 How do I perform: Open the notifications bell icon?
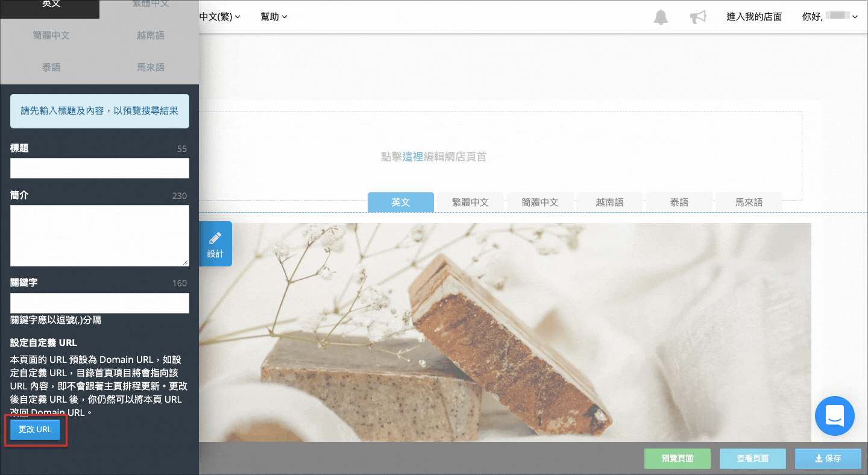click(x=661, y=17)
